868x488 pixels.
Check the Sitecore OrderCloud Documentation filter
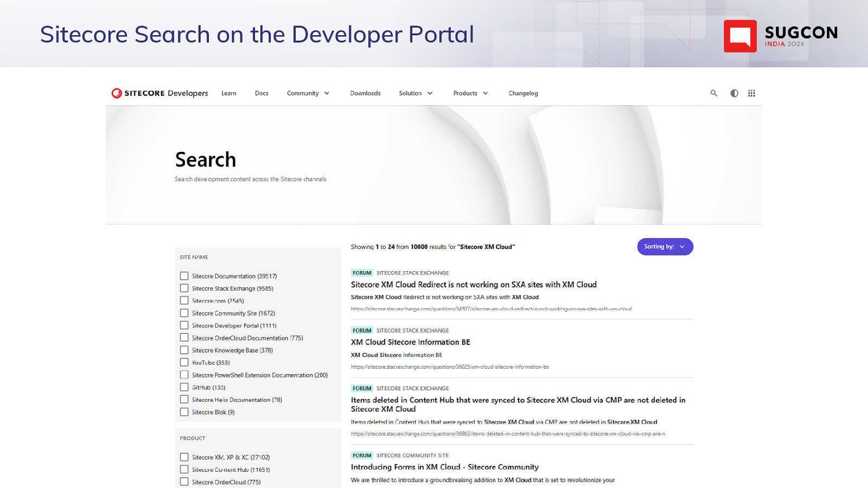[184, 338]
